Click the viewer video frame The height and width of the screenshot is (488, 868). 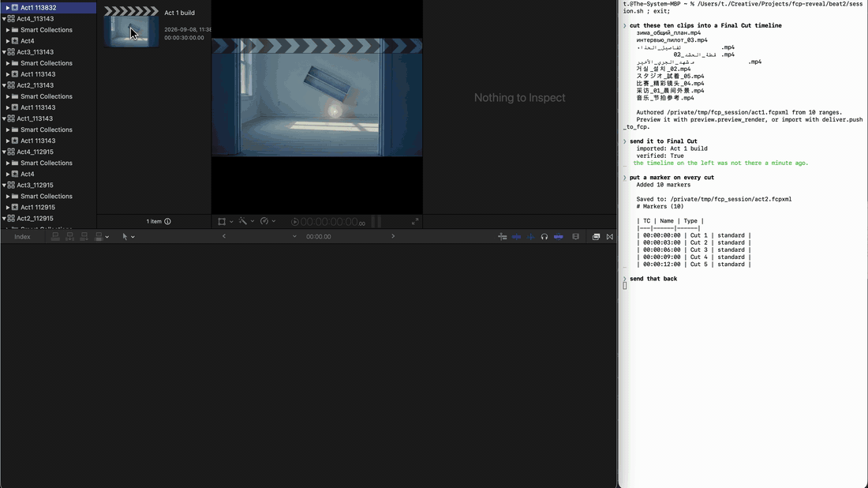[316, 97]
